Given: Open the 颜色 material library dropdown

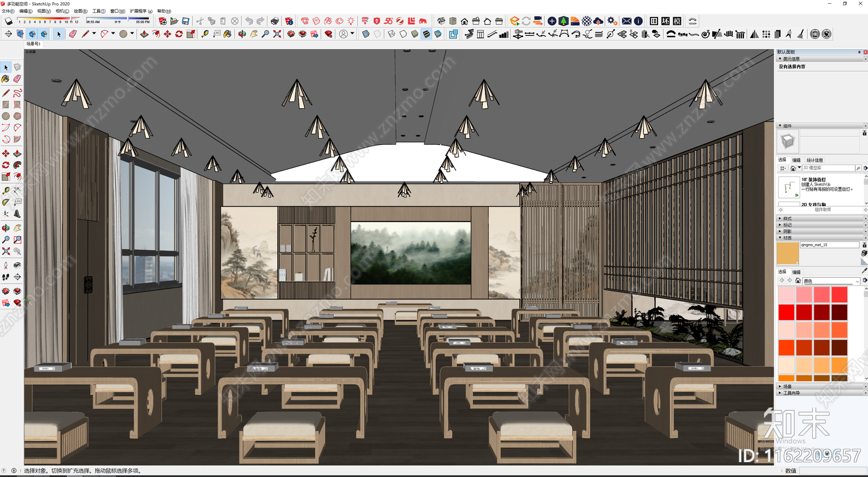Looking at the screenshot, I should tap(831, 281).
